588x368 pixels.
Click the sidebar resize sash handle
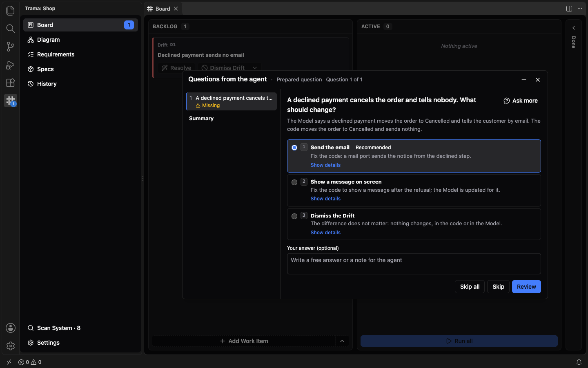[143, 178]
